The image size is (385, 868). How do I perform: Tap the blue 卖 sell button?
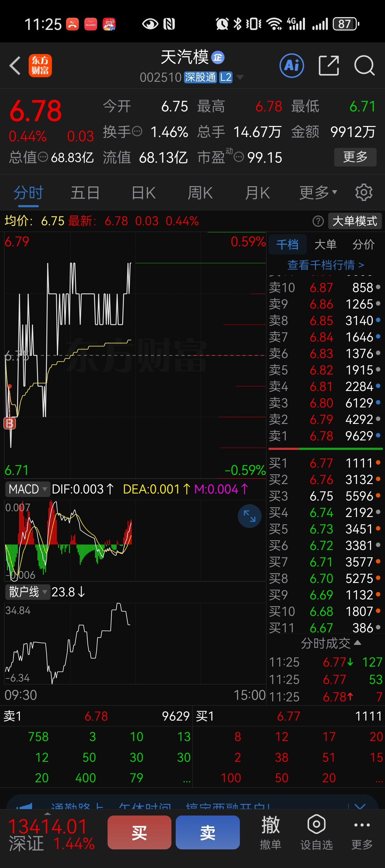tap(207, 832)
